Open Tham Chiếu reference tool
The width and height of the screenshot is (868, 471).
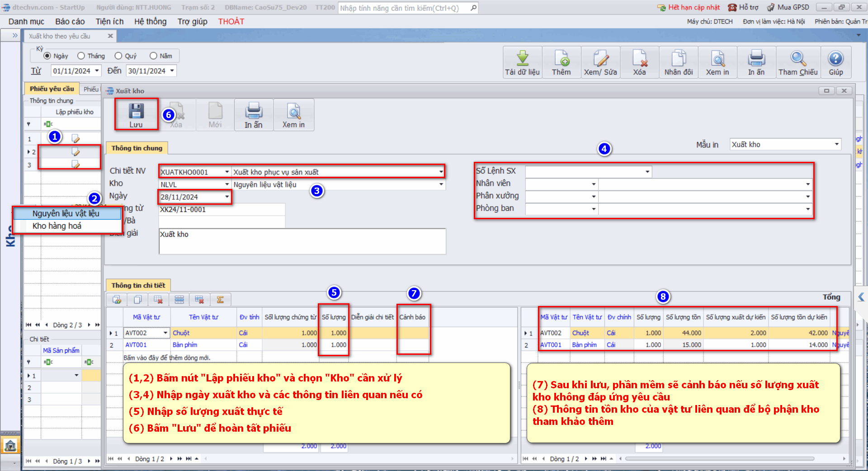pyautogui.click(x=797, y=59)
